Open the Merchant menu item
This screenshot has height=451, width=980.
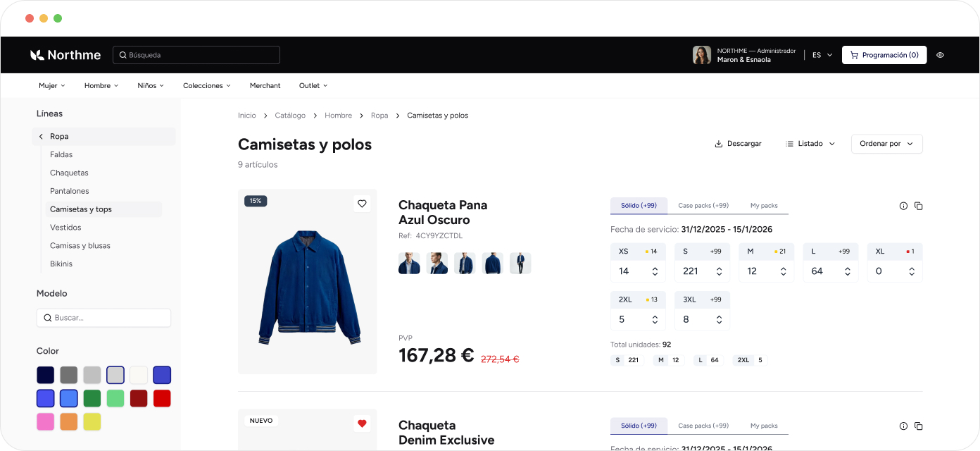click(x=265, y=86)
